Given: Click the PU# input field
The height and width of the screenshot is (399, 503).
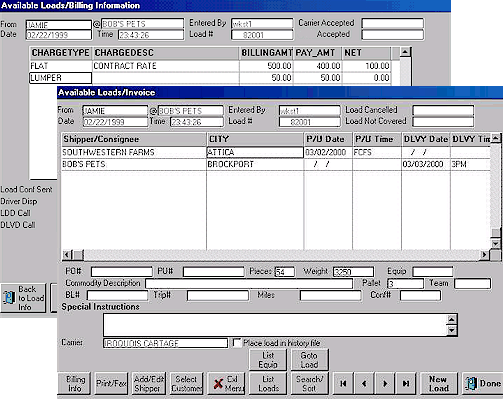Looking at the screenshot, I should tap(213, 272).
